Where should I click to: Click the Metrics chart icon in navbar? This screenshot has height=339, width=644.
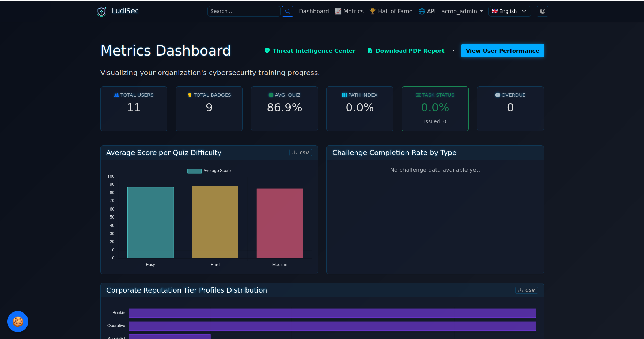pos(338,11)
